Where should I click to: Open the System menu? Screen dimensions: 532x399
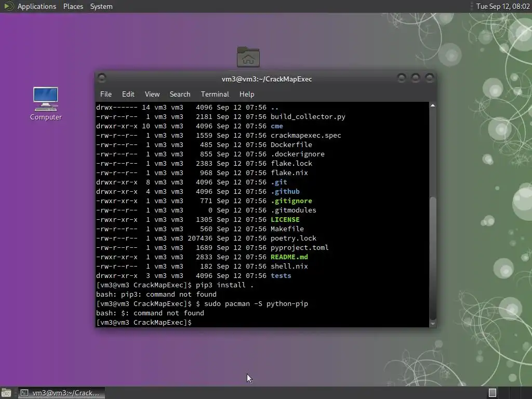(x=101, y=6)
